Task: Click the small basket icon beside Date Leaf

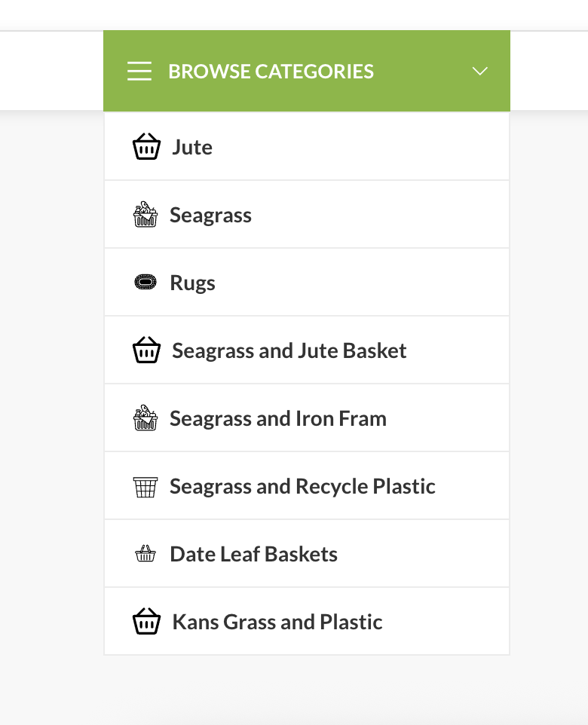Action: pos(145,553)
